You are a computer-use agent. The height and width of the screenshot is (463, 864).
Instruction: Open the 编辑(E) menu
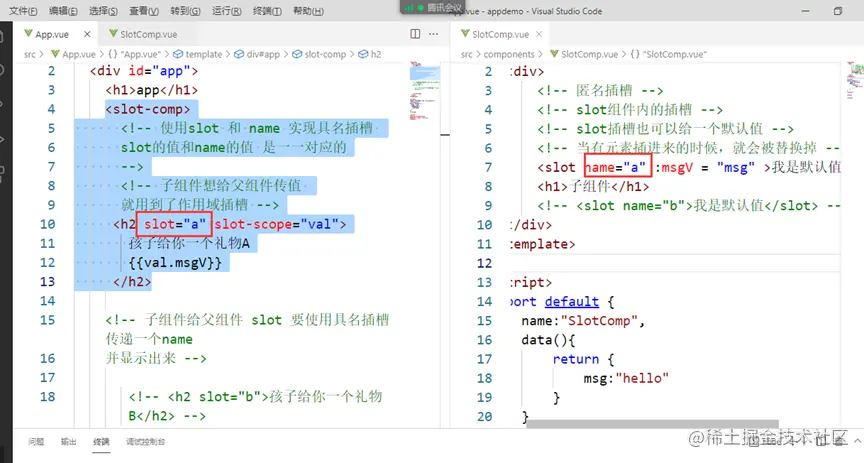click(x=63, y=11)
